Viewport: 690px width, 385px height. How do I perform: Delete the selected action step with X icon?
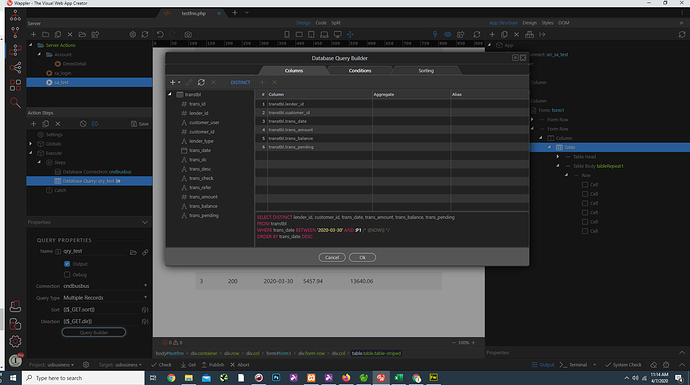58,124
